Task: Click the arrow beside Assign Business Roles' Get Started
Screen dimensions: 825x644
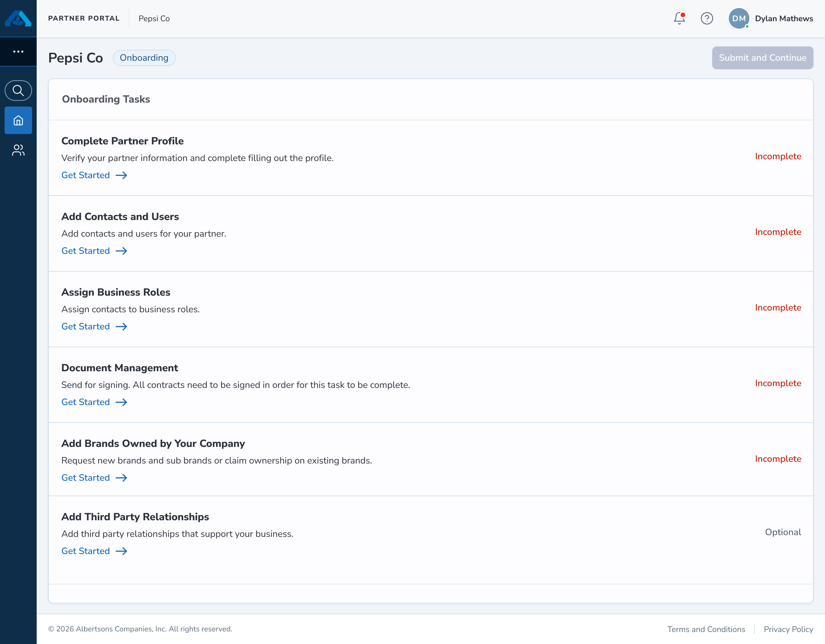Action: [121, 327]
